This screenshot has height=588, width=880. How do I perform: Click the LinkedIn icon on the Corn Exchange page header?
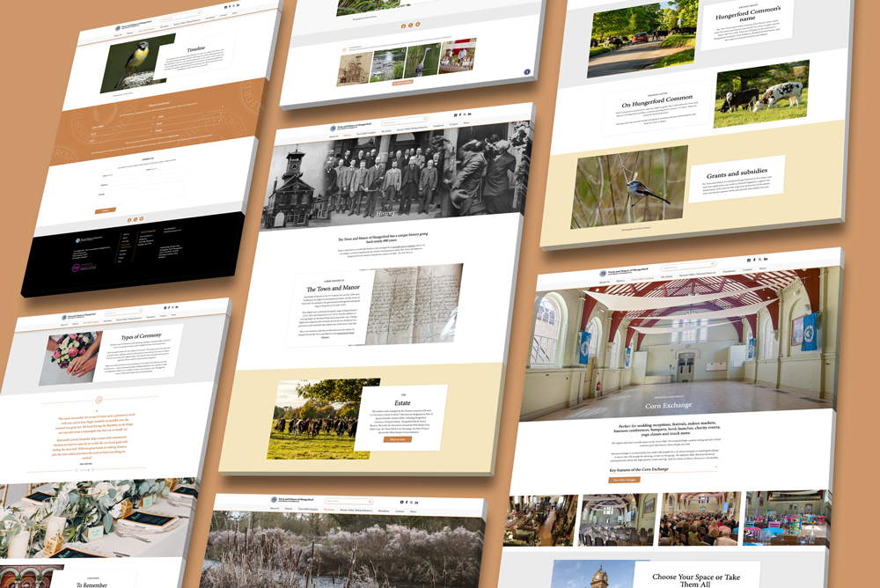(x=766, y=259)
